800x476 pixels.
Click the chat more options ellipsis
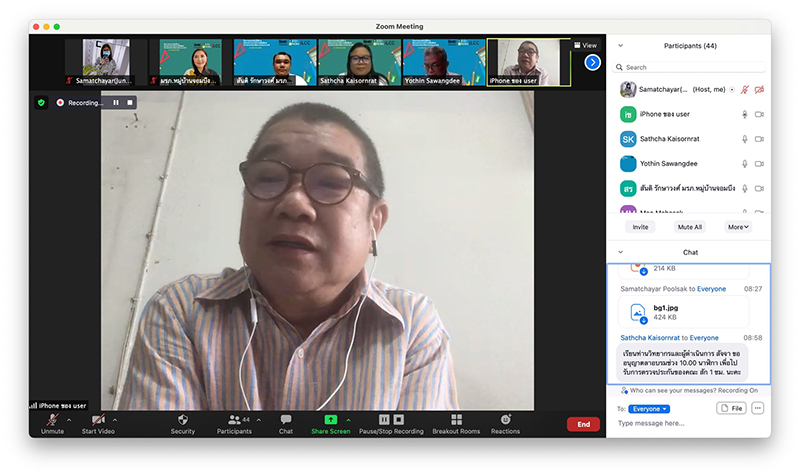tap(758, 408)
